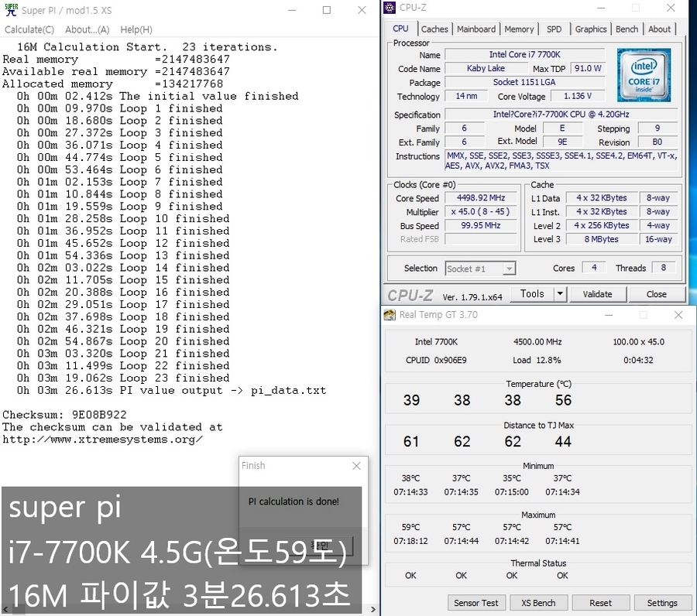Click the temperature value '56' in Real Temp
Screen dimensions: 697x616
point(563,400)
